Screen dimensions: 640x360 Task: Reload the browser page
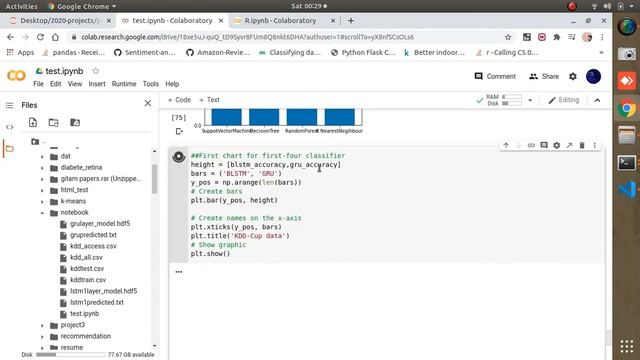click(40, 37)
